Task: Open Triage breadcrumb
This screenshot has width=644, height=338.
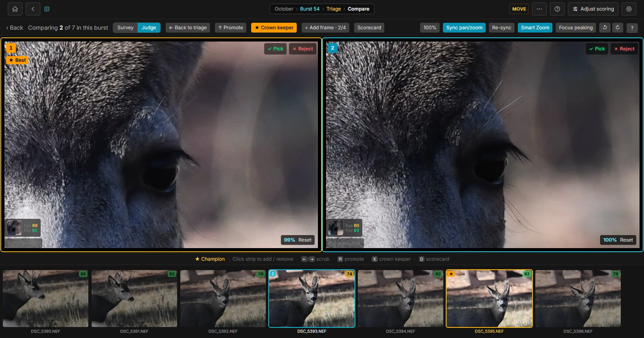Action: coord(334,9)
